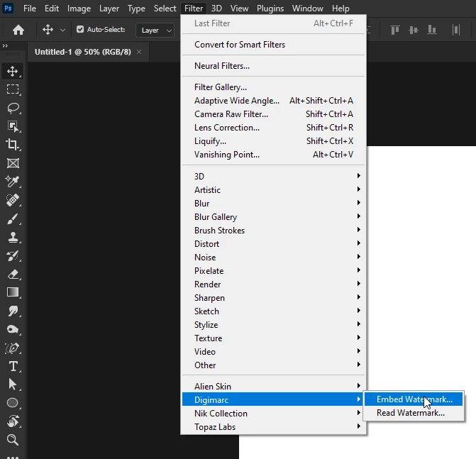Select the Spot Healing Brush tool

pos(13,200)
